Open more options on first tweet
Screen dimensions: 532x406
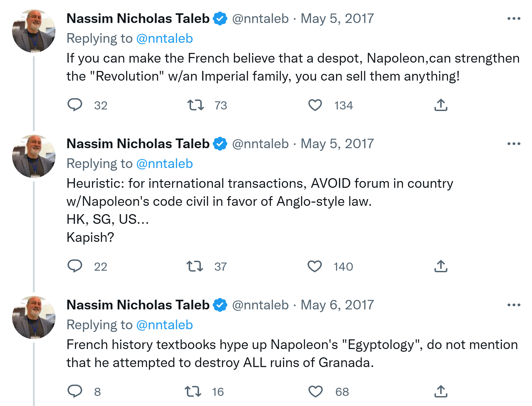pyautogui.click(x=514, y=19)
